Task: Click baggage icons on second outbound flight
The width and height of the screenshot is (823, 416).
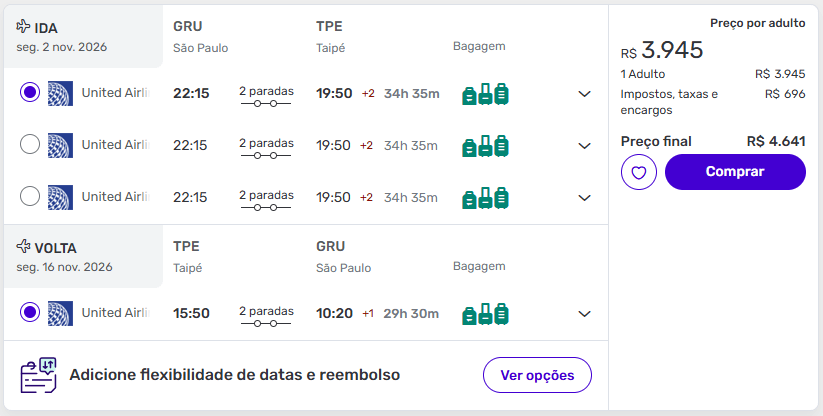Action: pyautogui.click(x=485, y=146)
